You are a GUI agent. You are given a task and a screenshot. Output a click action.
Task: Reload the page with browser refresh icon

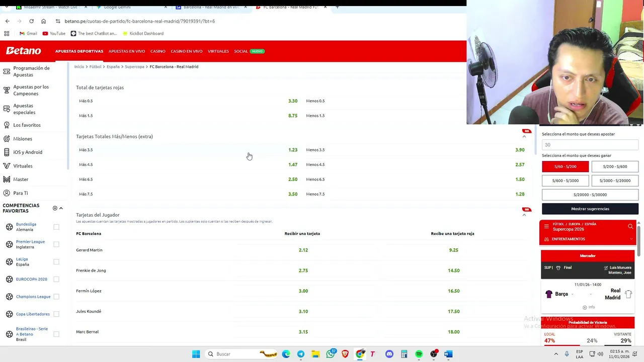pos(31,21)
